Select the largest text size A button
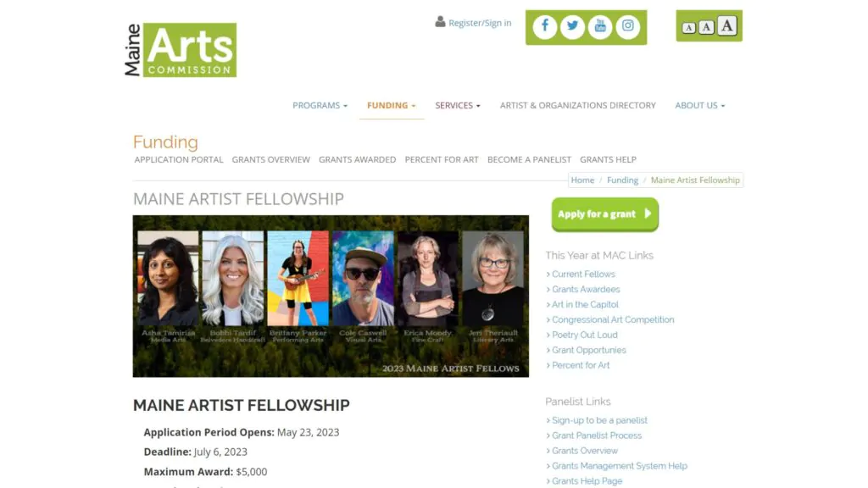Viewport: 868px width, 488px height. pos(726,25)
